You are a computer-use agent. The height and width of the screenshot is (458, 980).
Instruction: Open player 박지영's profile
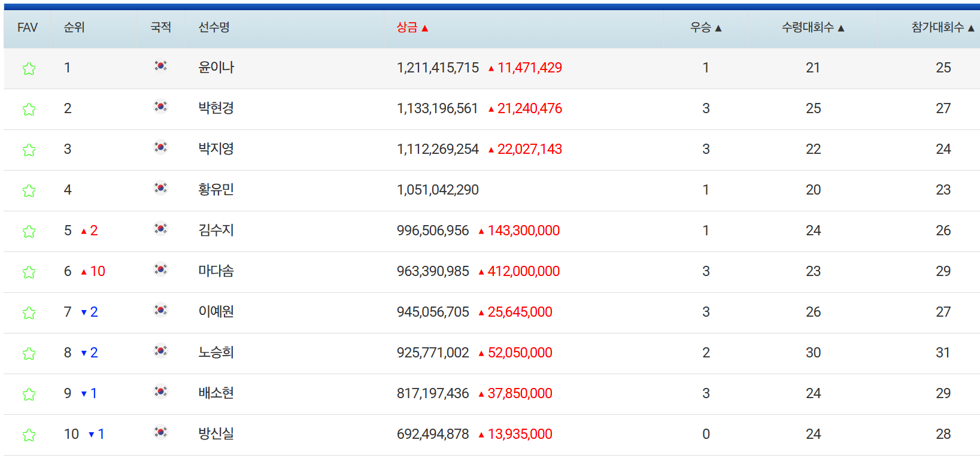pos(216,149)
